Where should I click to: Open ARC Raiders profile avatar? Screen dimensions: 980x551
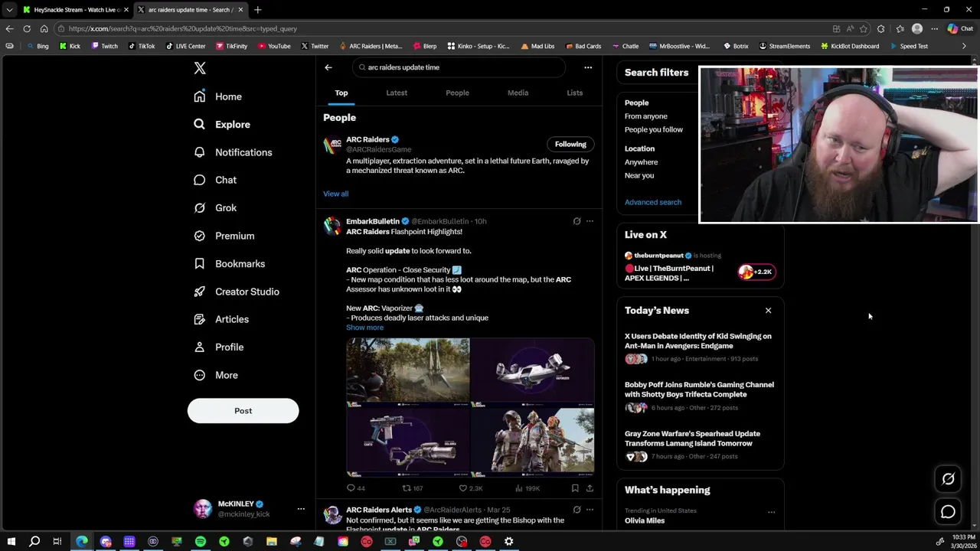tap(332, 145)
